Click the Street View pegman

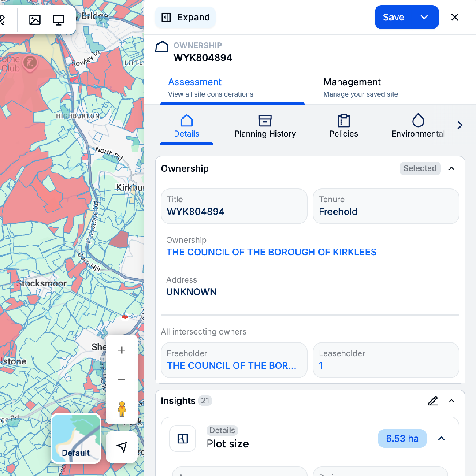(x=122, y=409)
